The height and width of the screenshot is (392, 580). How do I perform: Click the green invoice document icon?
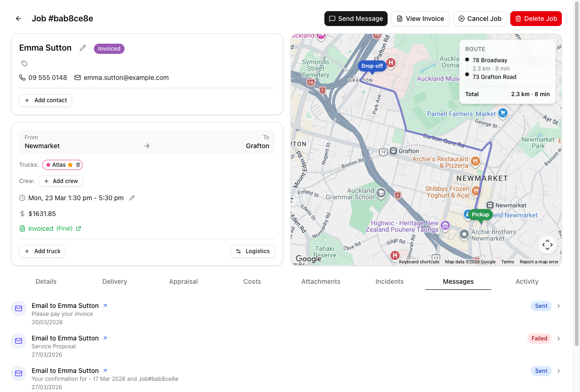coord(22,229)
